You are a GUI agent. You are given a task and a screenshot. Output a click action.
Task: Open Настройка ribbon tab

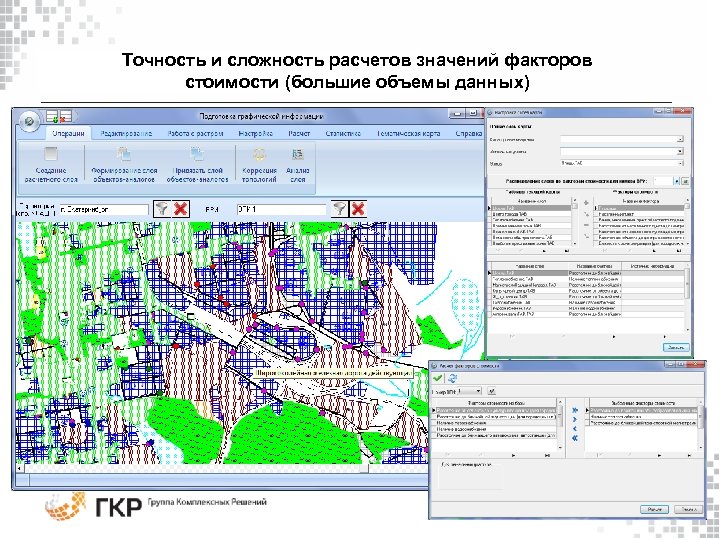tap(256, 134)
